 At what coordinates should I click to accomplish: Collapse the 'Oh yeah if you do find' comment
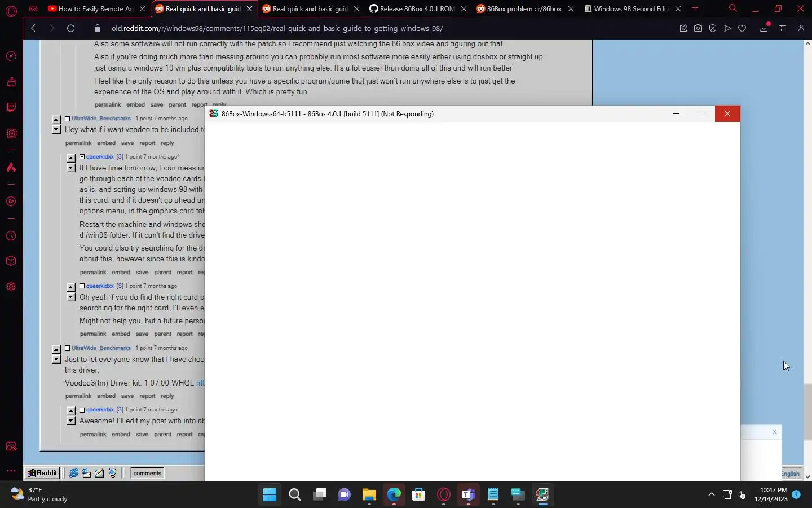[82, 286]
